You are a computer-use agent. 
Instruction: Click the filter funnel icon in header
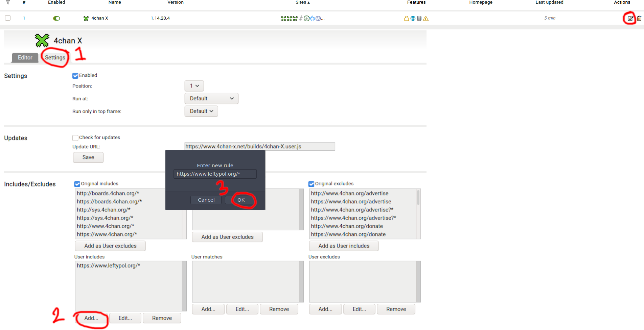click(x=8, y=2)
